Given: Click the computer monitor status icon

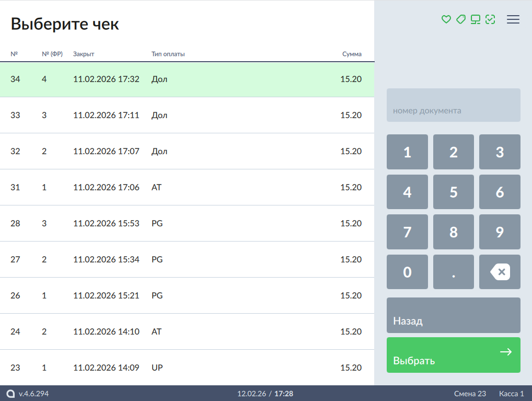Looking at the screenshot, I should tap(475, 19).
